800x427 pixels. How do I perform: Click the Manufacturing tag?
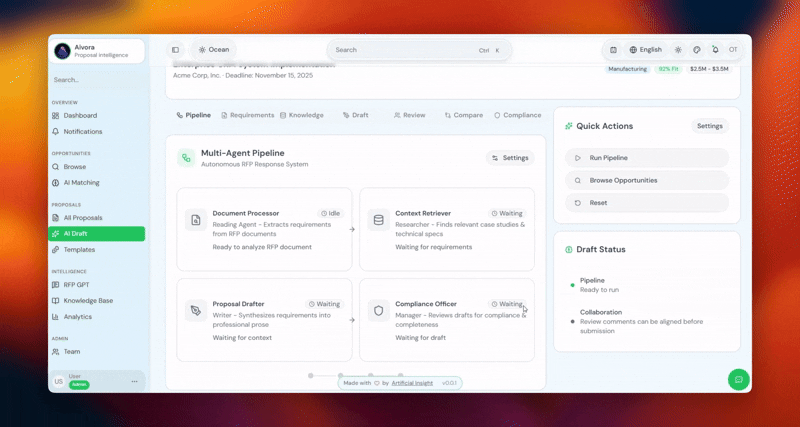628,69
